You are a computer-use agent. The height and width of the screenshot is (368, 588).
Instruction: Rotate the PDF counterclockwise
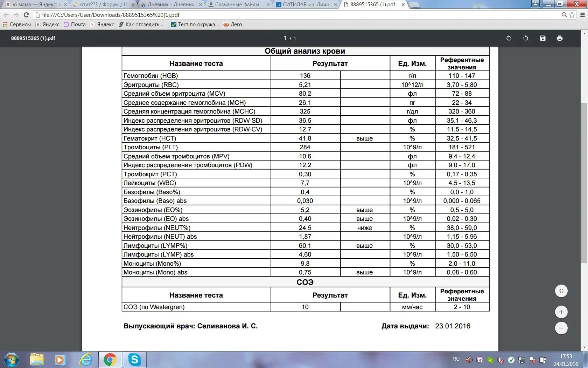click(x=526, y=38)
